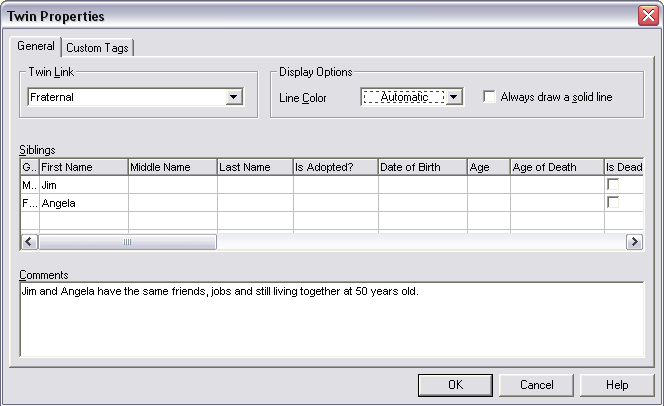664x406 pixels.
Task: Sort by Is Adopted? column header
Action: 336,167
